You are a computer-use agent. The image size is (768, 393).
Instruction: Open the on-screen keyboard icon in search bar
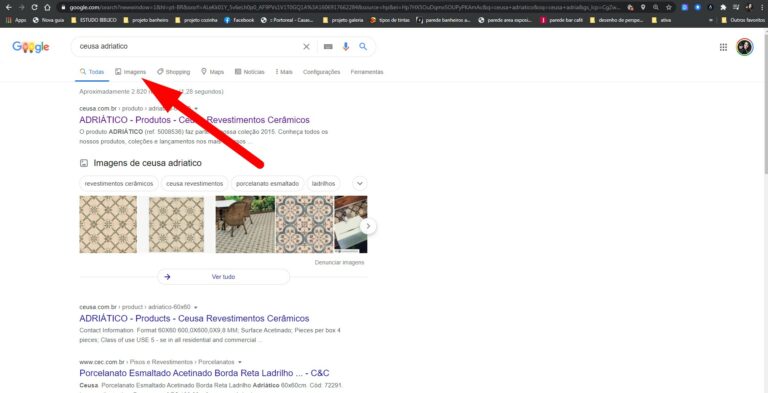coord(328,47)
